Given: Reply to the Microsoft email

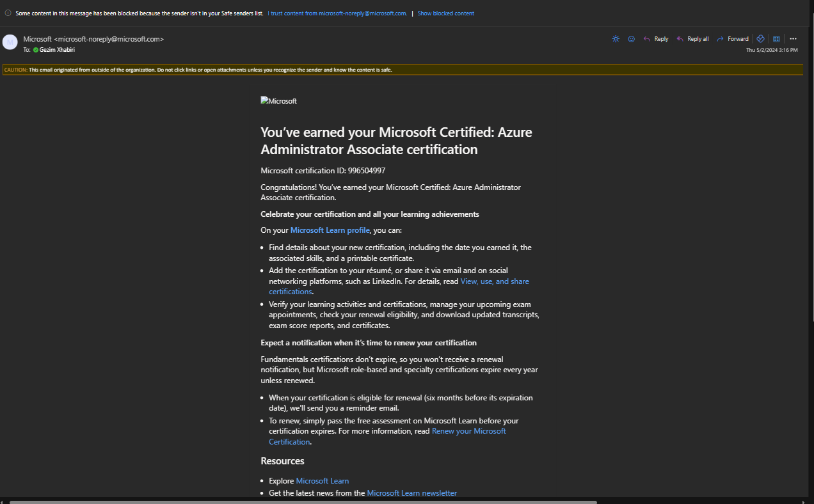Looking at the screenshot, I should (656, 39).
